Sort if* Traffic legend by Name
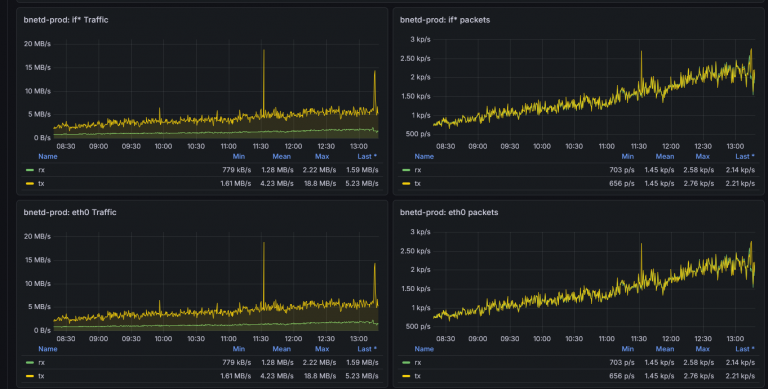This screenshot has width=768, height=389. coord(48,157)
